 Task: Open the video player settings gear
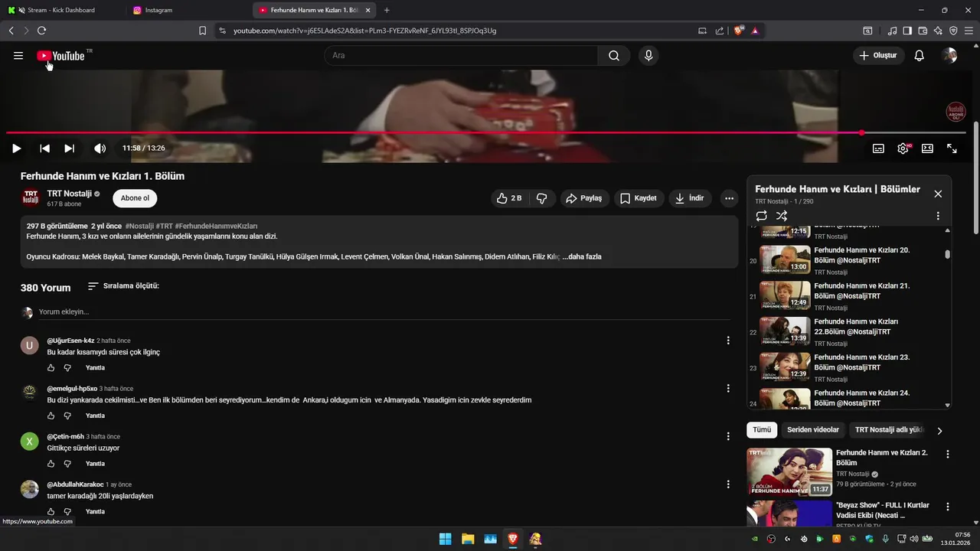click(x=903, y=148)
